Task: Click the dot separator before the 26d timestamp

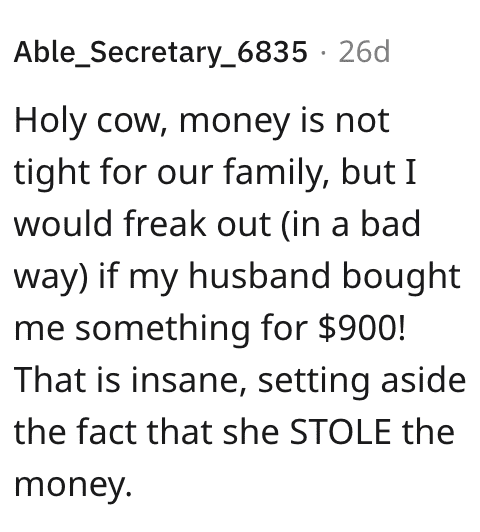Action: point(323,53)
